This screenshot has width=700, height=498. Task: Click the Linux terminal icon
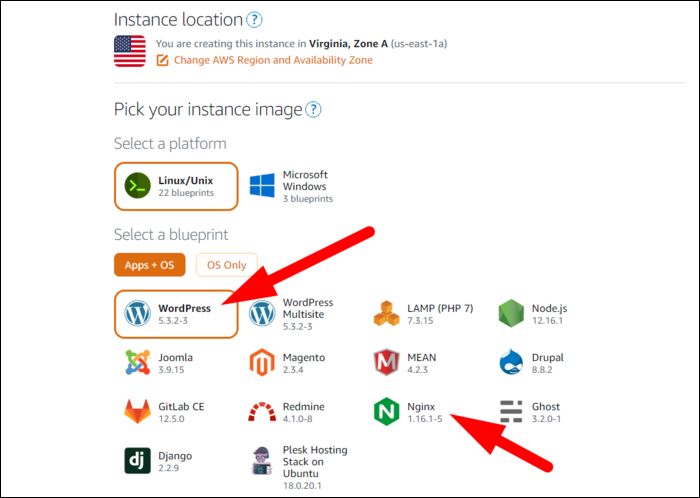click(138, 186)
